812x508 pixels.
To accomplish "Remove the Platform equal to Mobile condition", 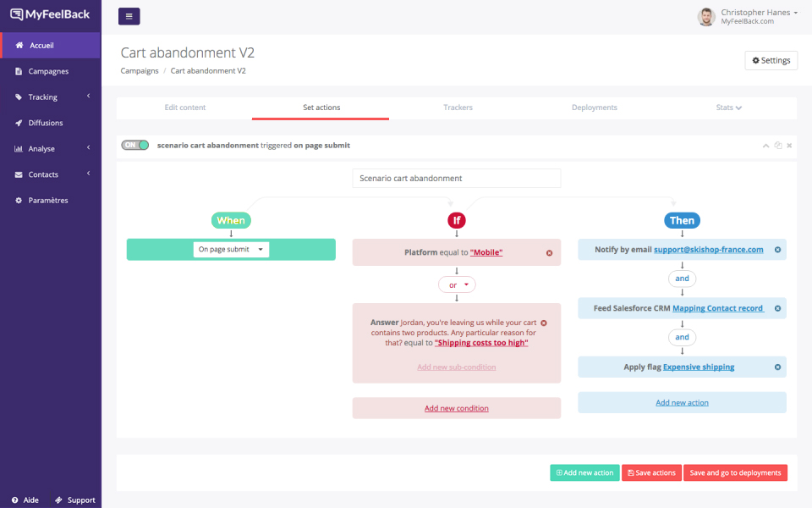I will click(x=549, y=252).
